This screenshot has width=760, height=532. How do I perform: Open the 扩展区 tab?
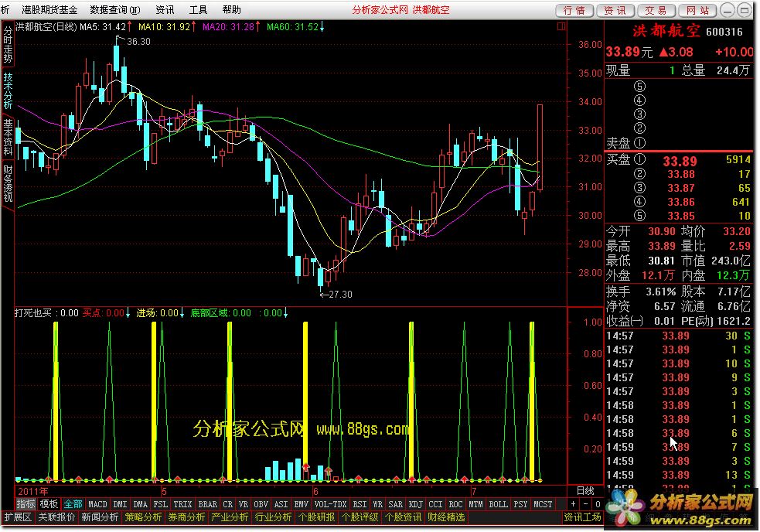click(18, 517)
